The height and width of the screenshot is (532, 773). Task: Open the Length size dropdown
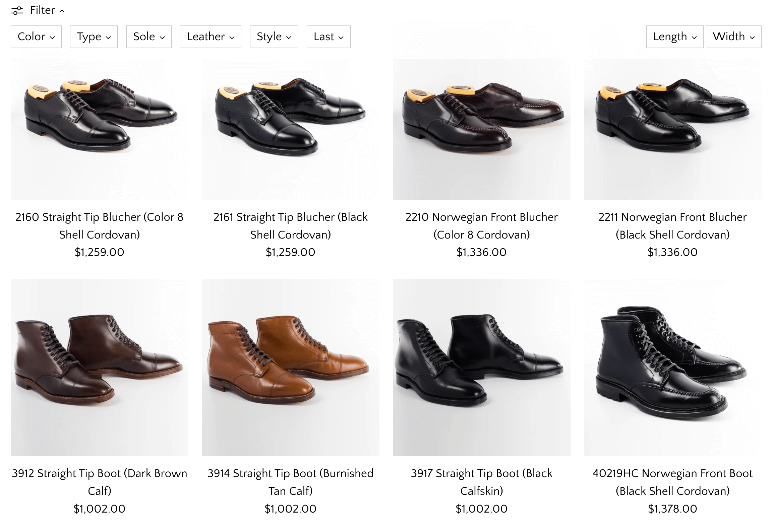click(674, 37)
